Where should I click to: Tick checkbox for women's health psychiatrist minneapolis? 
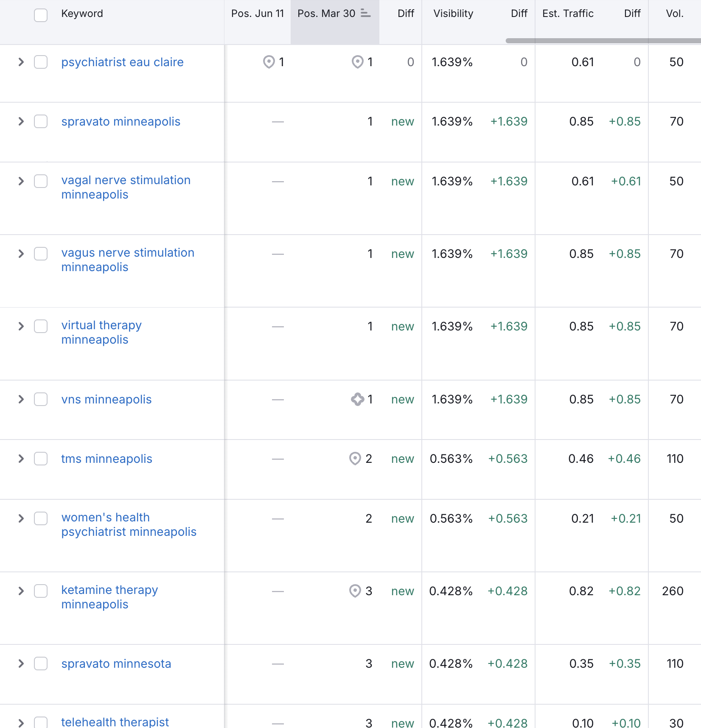coord(41,518)
